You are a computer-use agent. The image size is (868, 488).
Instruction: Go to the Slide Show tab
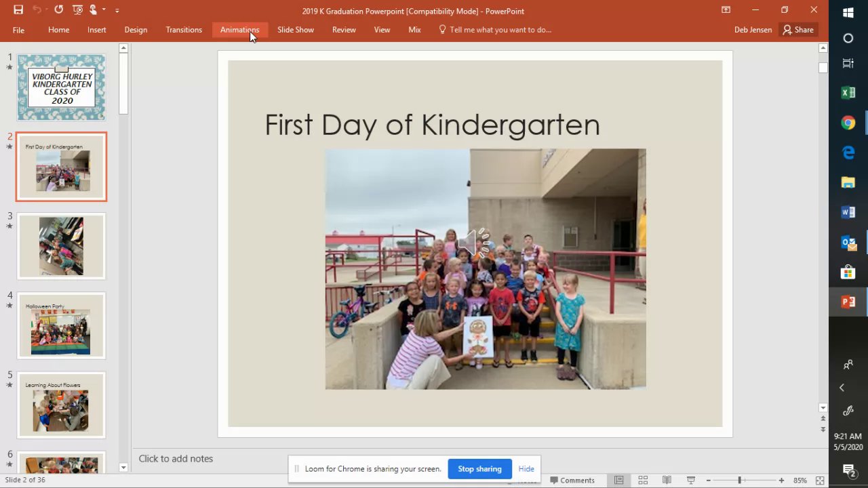click(x=296, y=30)
